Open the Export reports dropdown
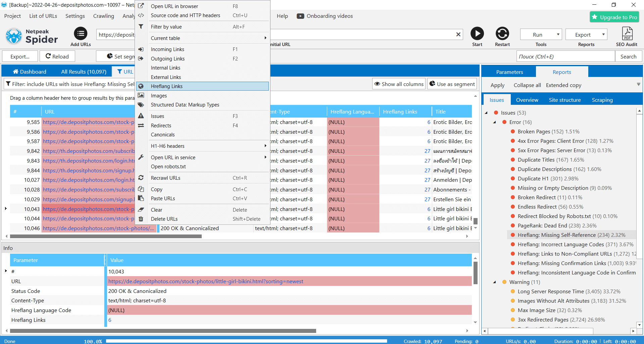 coord(586,35)
